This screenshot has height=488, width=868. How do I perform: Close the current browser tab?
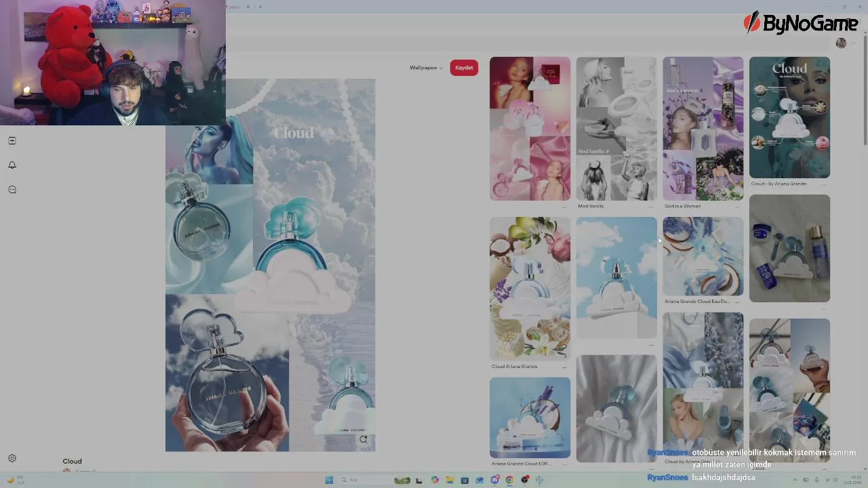[x=248, y=7]
